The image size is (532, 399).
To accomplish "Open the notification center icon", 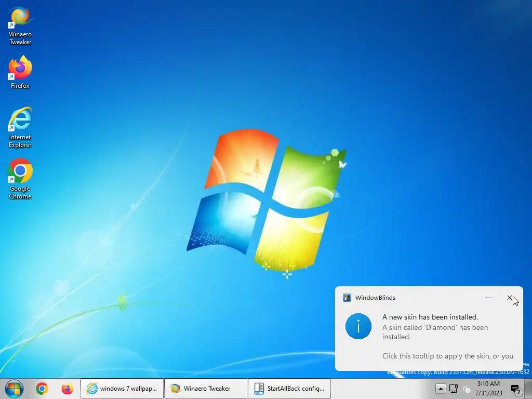I will pos(516,390).
